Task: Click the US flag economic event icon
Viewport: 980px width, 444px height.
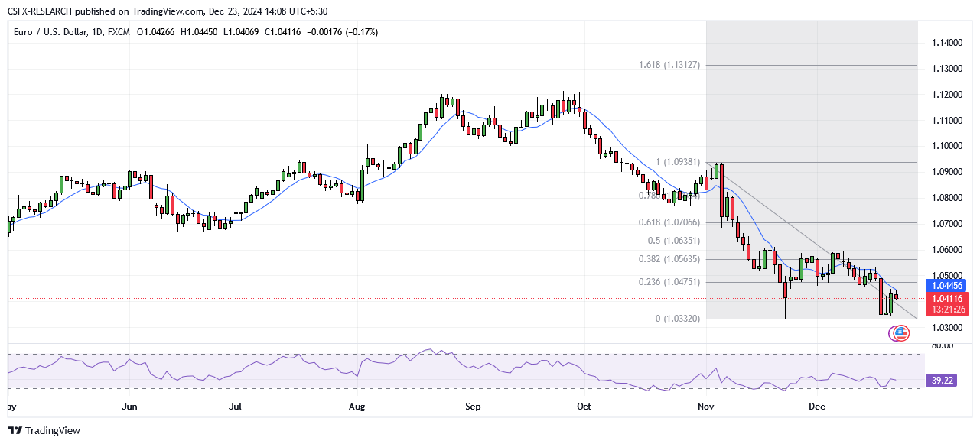Action: pos(899,333)
